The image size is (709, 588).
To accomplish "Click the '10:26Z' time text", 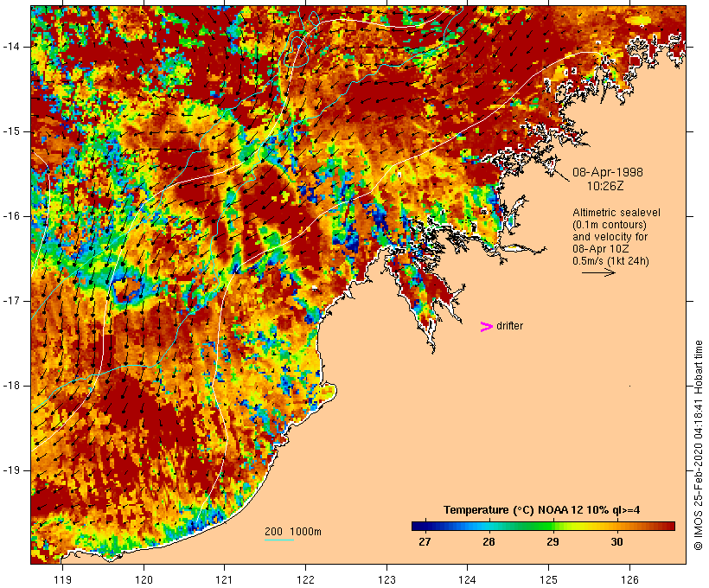I will (605, 186).
